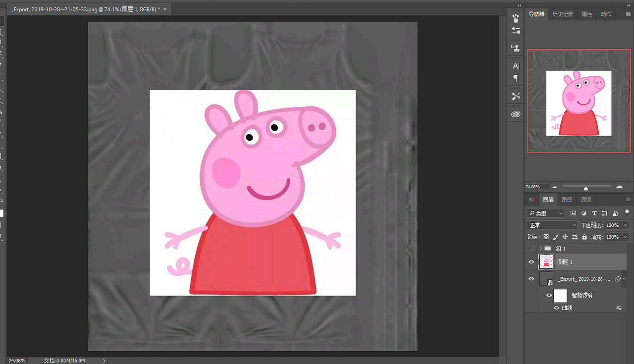The height and width of the screenshot is (364, 634).
Task: Open the 正常 blend mode dropdown
Action: pos(551,225)
